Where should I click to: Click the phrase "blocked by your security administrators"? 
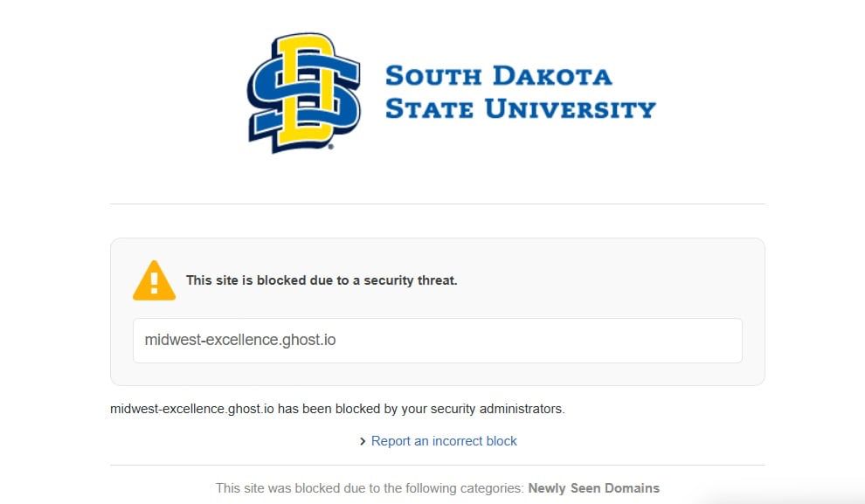coord(449,408)
